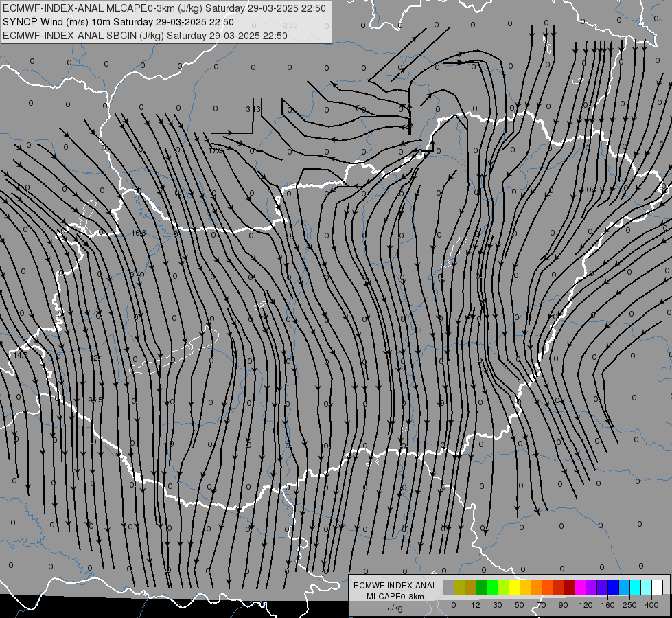Click the legend scale value 400

[651, 606]
